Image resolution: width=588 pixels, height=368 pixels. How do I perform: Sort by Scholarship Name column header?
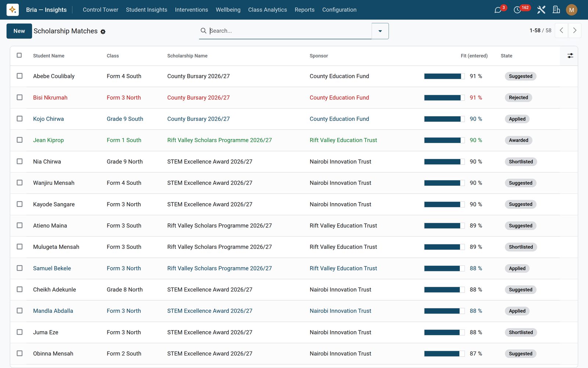(x=187, y=56)
